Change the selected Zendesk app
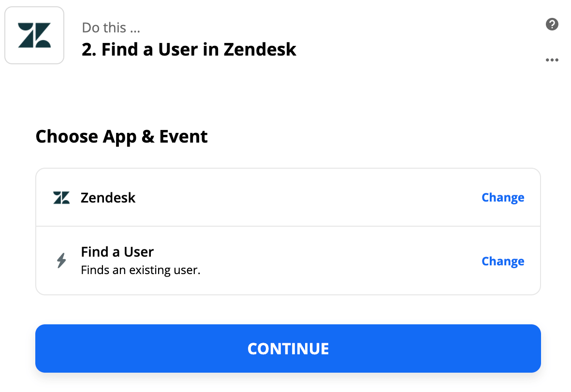Screen dimensions: 571x392 (x=503, y=197)
